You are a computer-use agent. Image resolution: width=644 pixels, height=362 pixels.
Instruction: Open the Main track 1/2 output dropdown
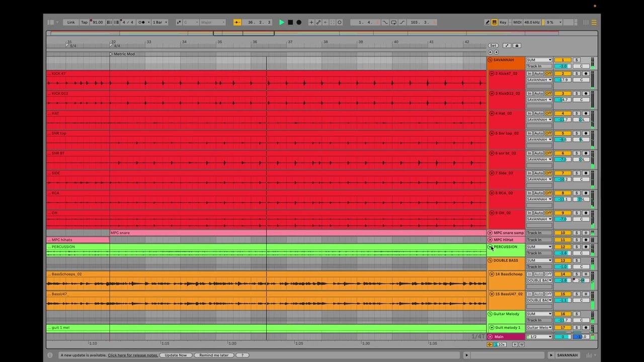[x=539, y=337]
